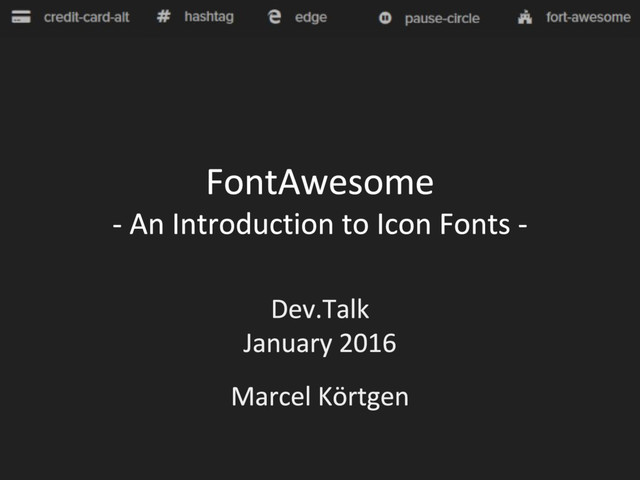Click the credit-card-alt icon
This screenshot has height=480, width=640.
point(21,17)
